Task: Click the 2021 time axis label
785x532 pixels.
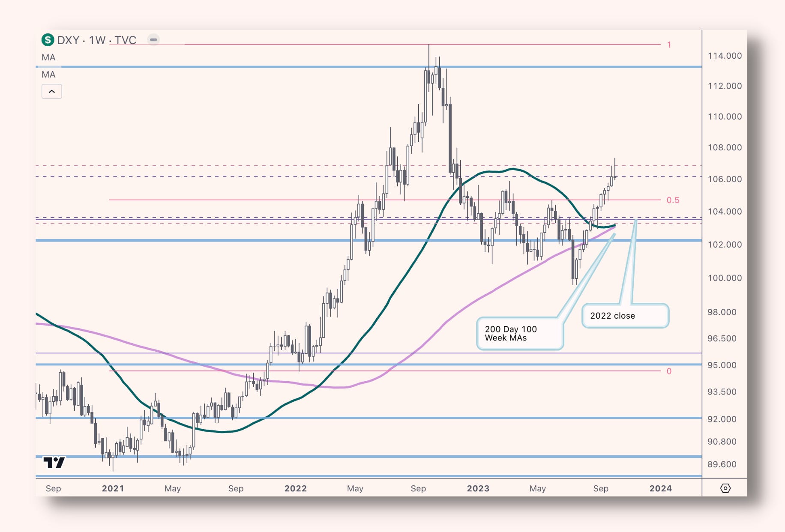Action: point(113,489)
